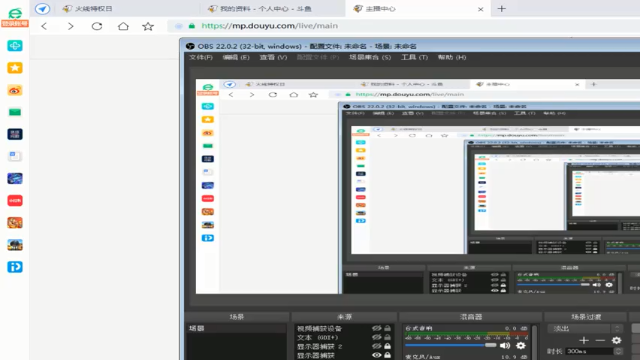Open the 文件(F) menu in OBS
This screenshot has width=640, height=360.
click(x=201, y=58)
